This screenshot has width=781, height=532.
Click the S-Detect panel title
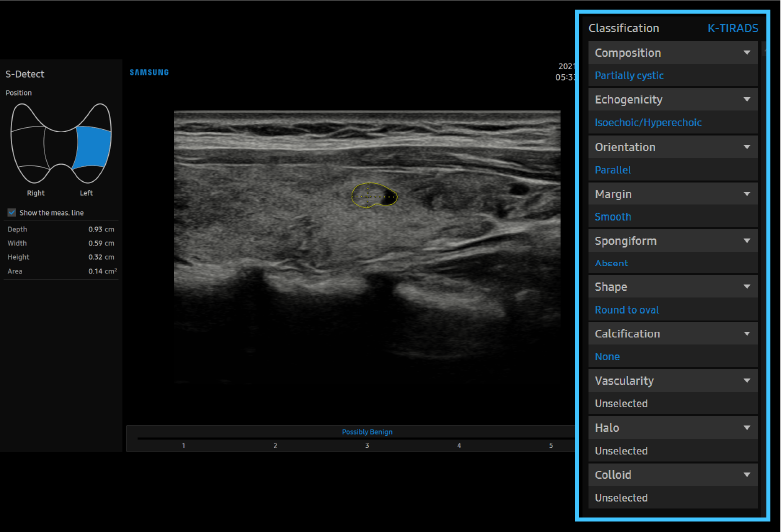(x=25, y=74)
